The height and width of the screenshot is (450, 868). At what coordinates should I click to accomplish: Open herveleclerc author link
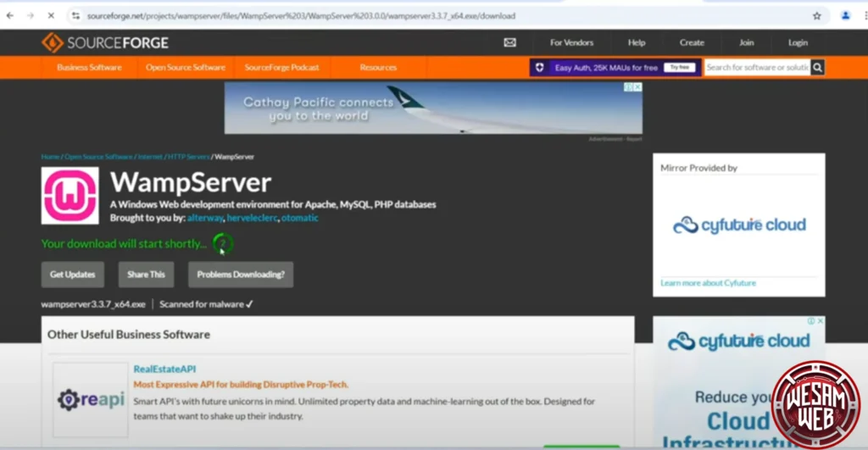(252, 218)
